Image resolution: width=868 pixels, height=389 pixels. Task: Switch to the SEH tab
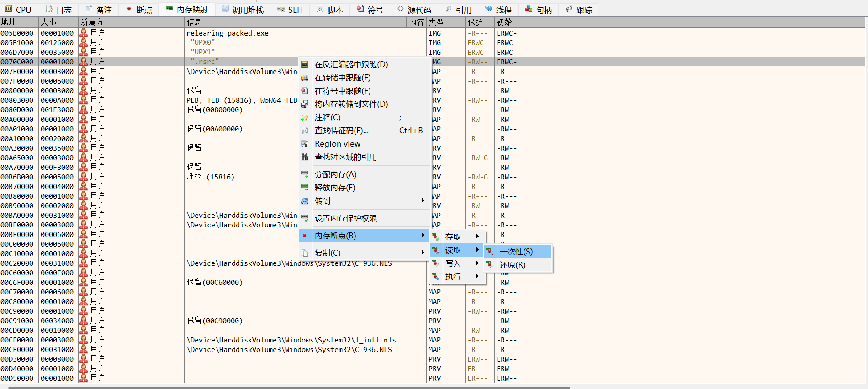point(290,10)
